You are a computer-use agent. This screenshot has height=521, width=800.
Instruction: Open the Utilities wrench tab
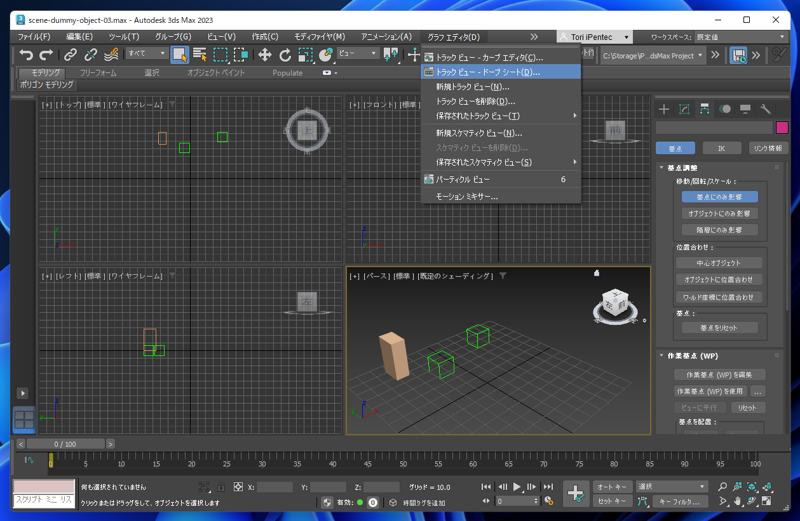(765, 109)
